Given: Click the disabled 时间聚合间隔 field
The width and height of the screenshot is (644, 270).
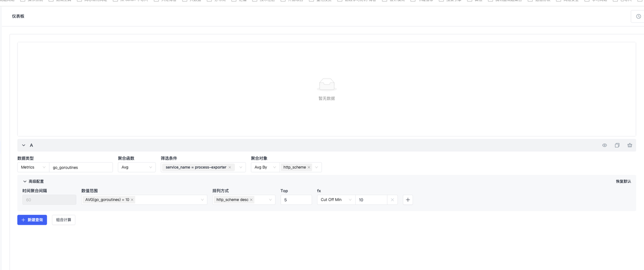Looking at the screenshot, I should pyautogui.click(x=49, y=200).
